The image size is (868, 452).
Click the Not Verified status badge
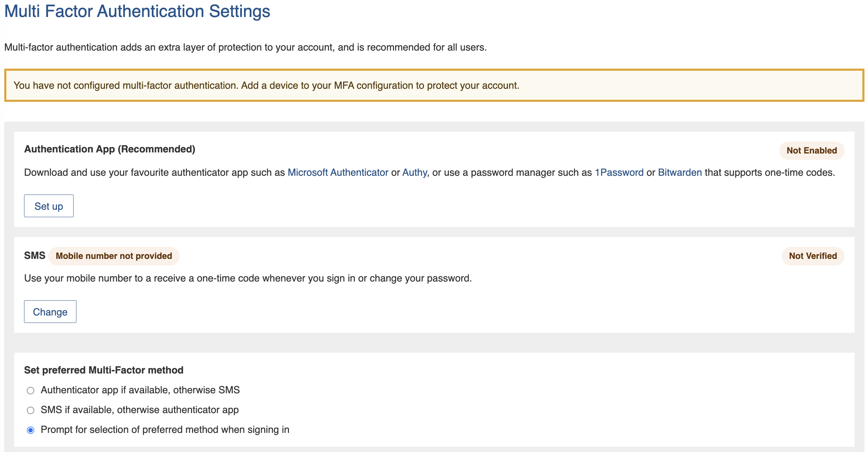(x=813, y=256)
